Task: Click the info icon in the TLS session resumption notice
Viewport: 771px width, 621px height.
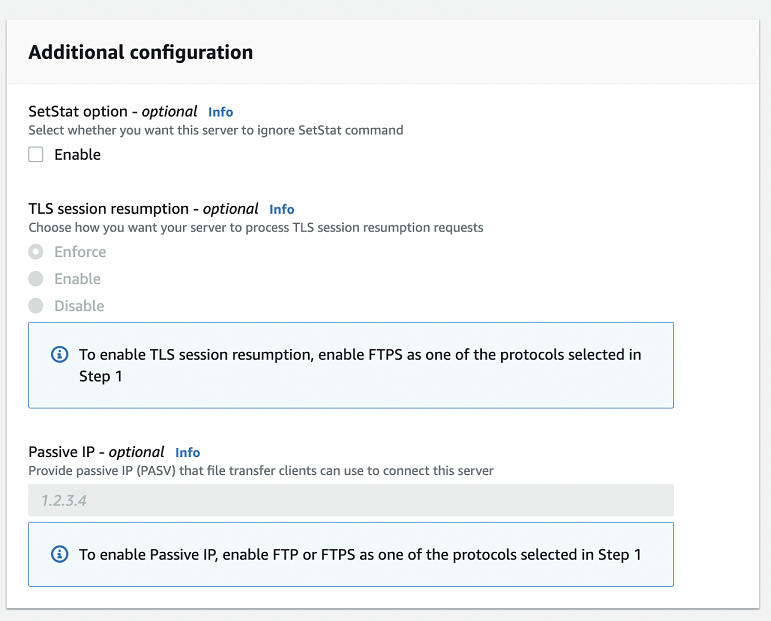Action: pyautogui.click(x=59, y=355)
